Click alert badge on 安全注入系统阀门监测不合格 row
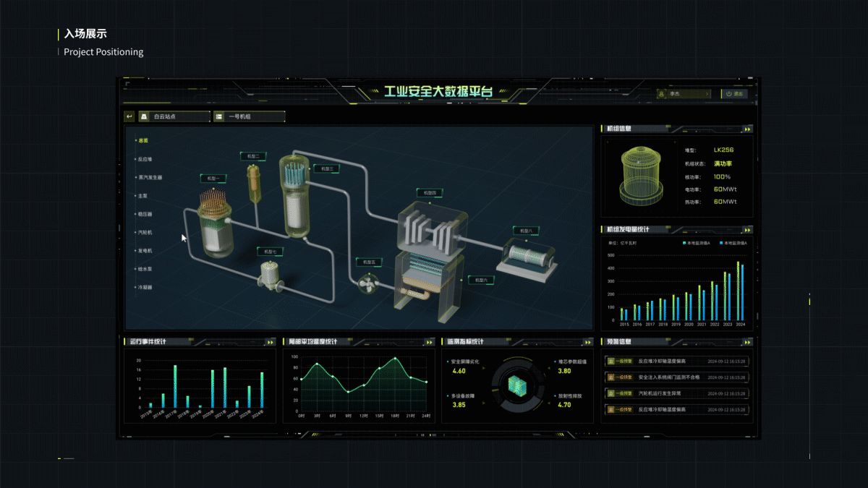Viewport: 868px width, 488px height. [x=620, y=377]
